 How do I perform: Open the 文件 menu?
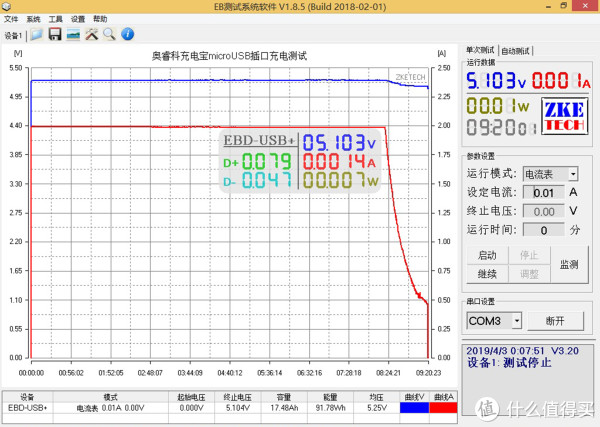11,19
